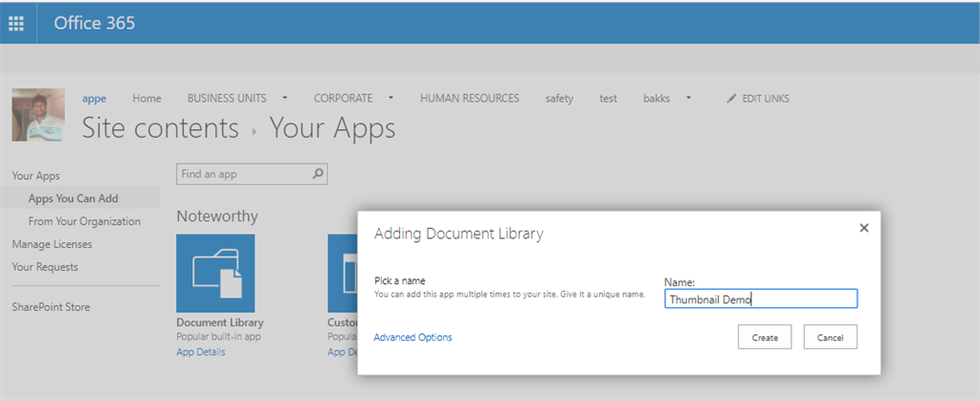Image resolution: width=980 pixels, height=401 pixels.
Task: Click the Create button
Action: [x=765, y=337]
